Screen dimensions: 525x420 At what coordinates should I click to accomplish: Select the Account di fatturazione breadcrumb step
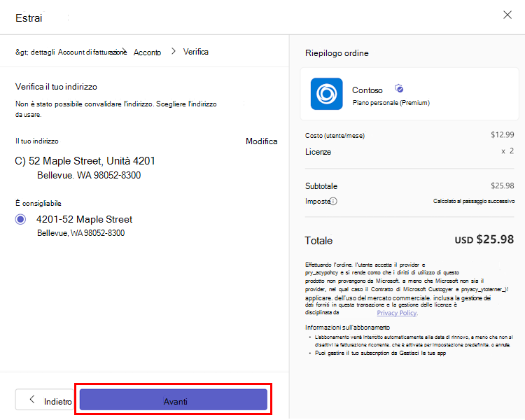92,52
